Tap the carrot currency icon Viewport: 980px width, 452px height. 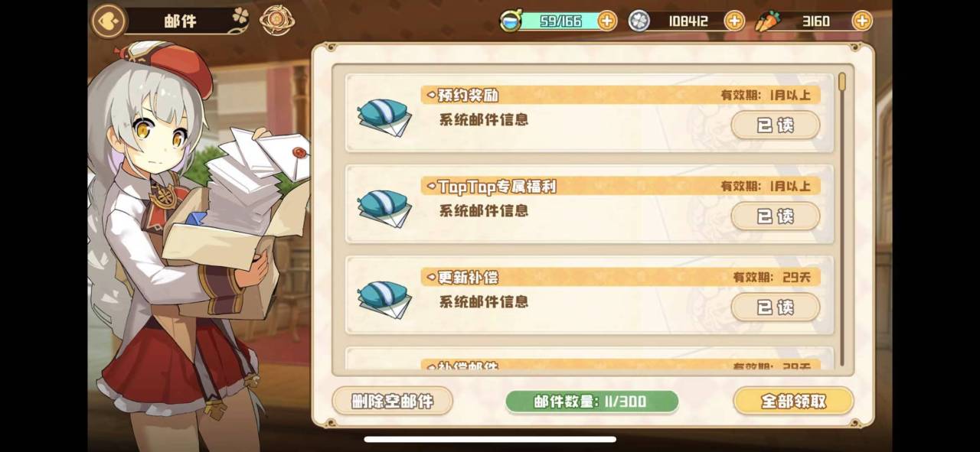click(x=766, y=21)
